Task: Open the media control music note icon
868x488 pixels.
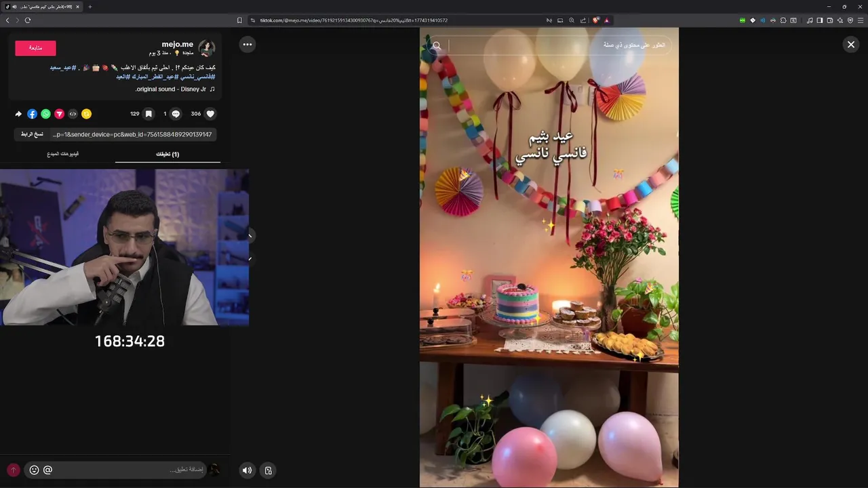Action: click(x=810, y=20)
